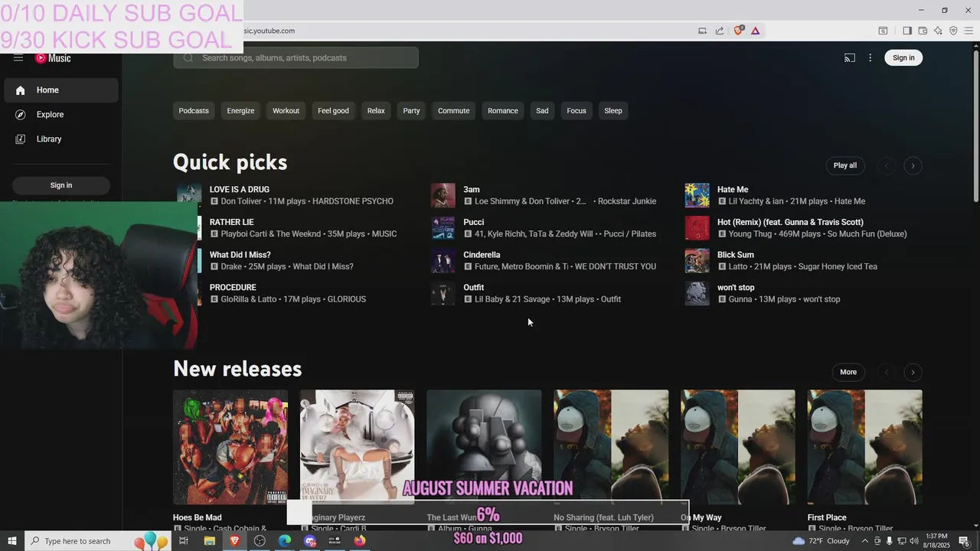Open the three-dot settings menu near Sign in
The image size is (980, 551).
pos(870,58)
